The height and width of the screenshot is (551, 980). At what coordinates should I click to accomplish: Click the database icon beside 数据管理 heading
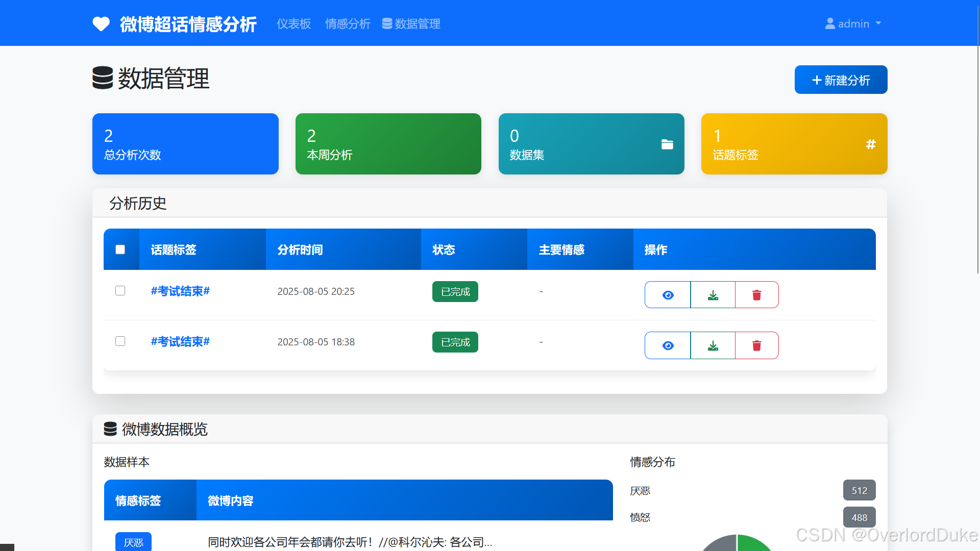103,78
